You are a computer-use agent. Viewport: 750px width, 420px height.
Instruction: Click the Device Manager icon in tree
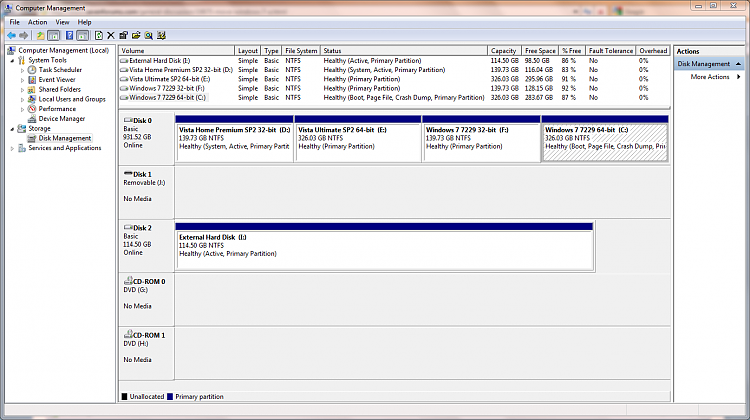coord(32,119)
